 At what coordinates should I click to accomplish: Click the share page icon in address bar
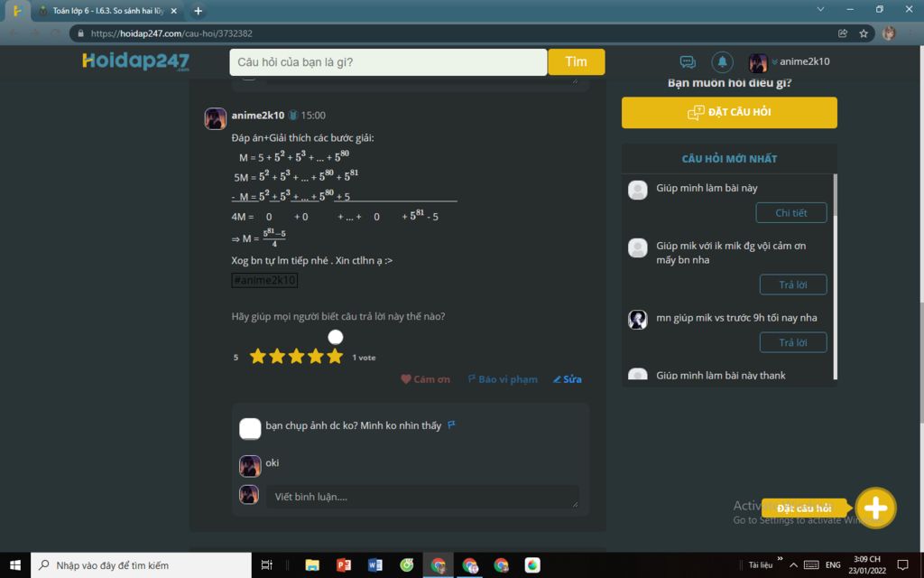pyautogui.click(x=843, y=33)
